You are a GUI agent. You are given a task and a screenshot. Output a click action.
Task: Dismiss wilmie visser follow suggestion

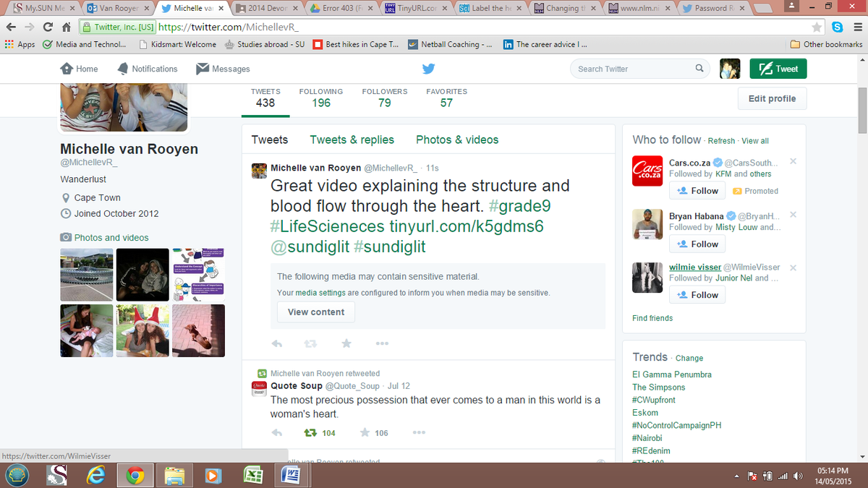pos(793,267)
